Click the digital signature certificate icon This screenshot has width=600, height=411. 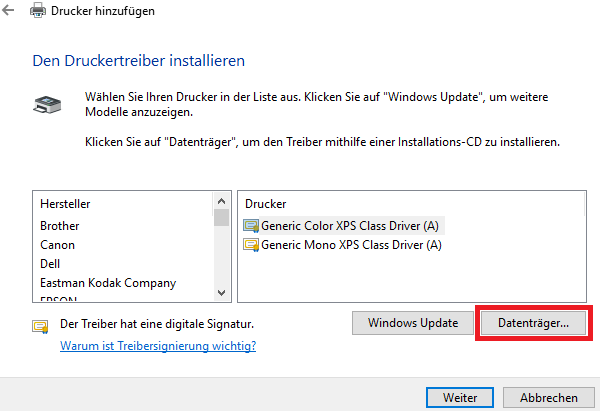point(42,325)
